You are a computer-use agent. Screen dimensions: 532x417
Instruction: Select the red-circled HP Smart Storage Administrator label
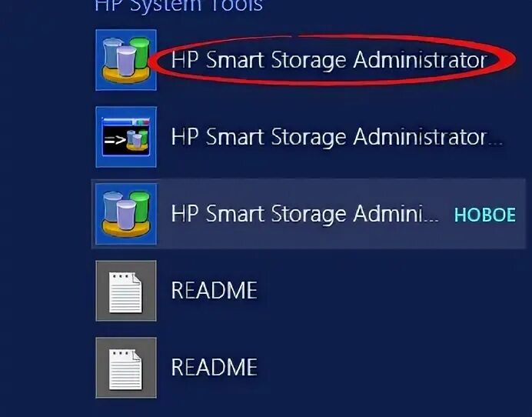click(x=329, y=60)
